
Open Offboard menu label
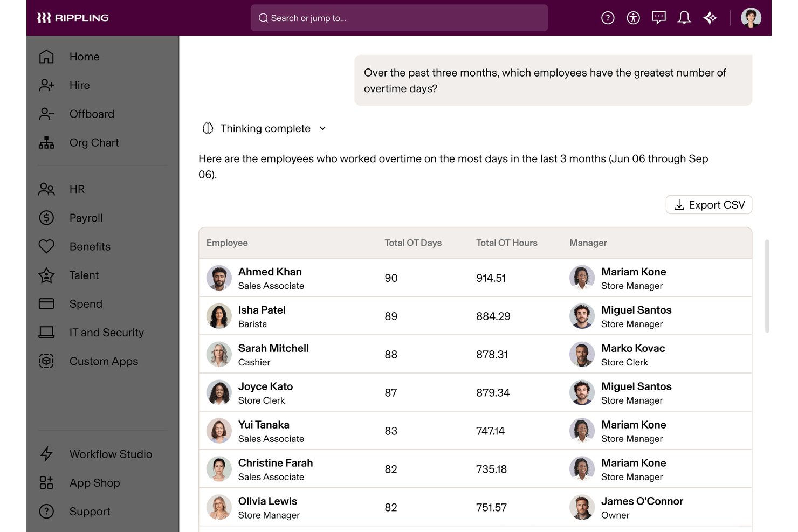pos(92,114)
